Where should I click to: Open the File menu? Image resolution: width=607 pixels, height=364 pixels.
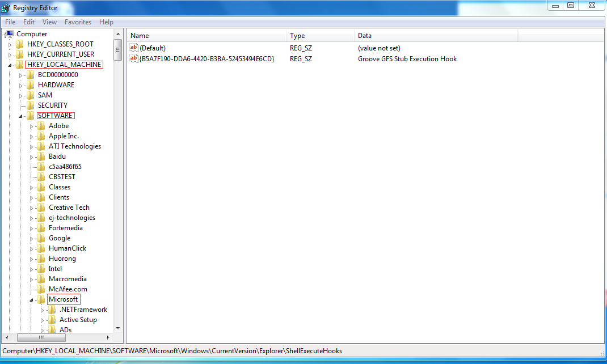[x=10, y=22]
